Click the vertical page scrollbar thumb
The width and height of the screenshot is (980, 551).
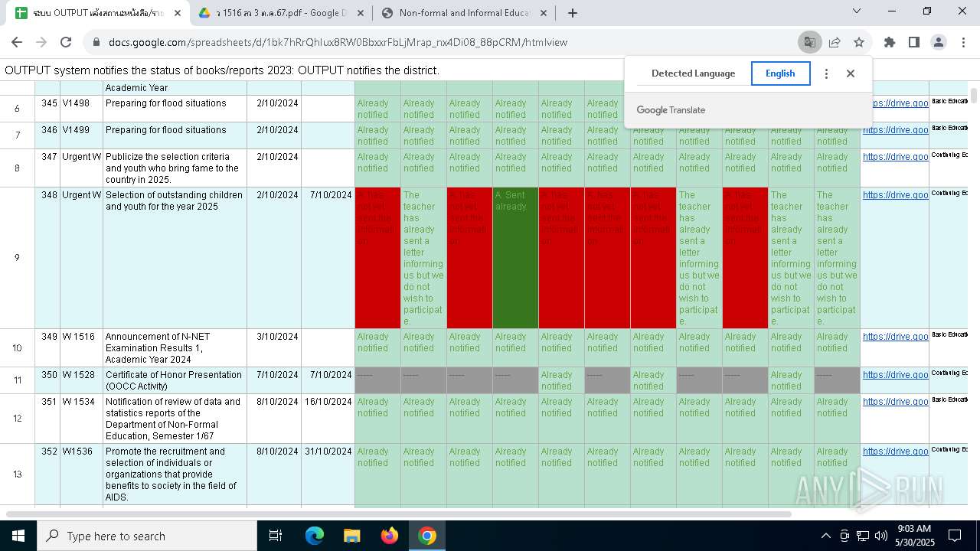[x=974, y=95]
